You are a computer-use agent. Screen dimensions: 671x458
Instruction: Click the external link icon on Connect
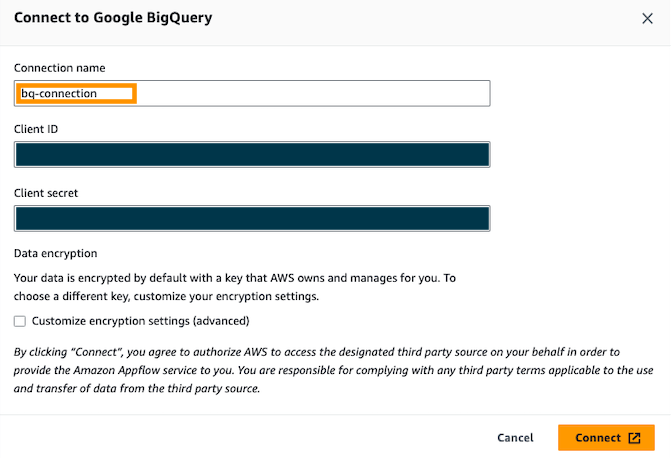tap(635, 438)
